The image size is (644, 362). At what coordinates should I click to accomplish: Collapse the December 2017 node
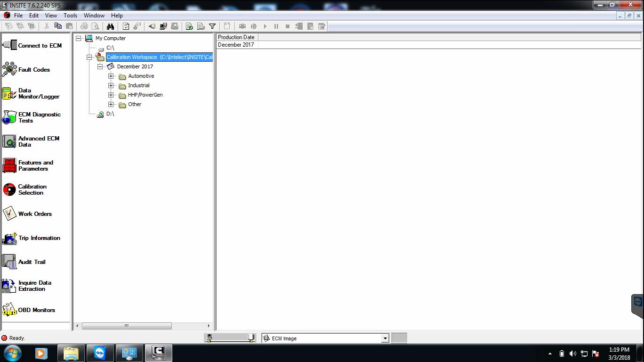click(x=100, y=66)
